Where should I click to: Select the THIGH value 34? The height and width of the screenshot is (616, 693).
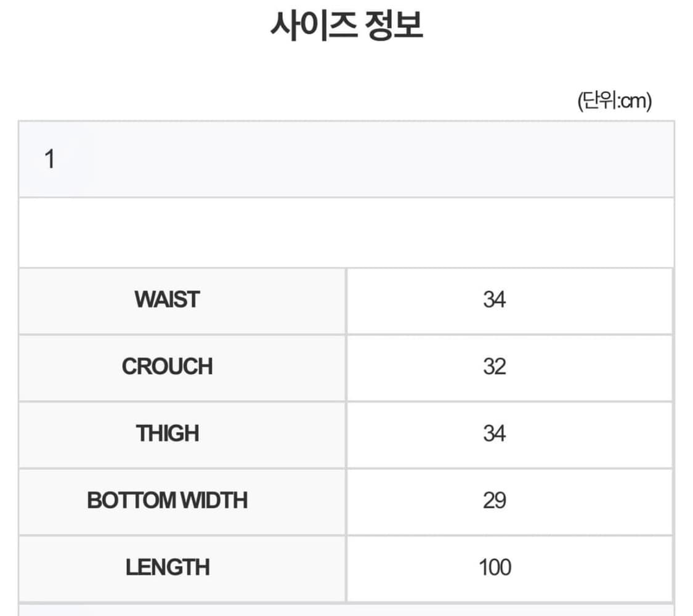click(x=494, y=434)
